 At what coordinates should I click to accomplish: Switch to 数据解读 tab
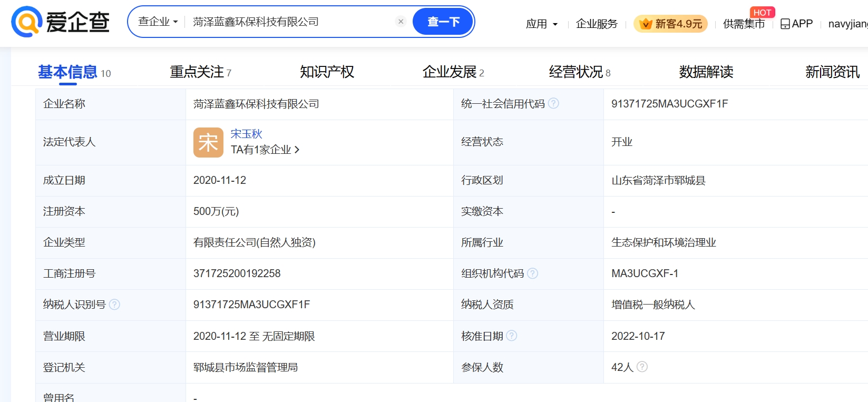pos(706,72)
